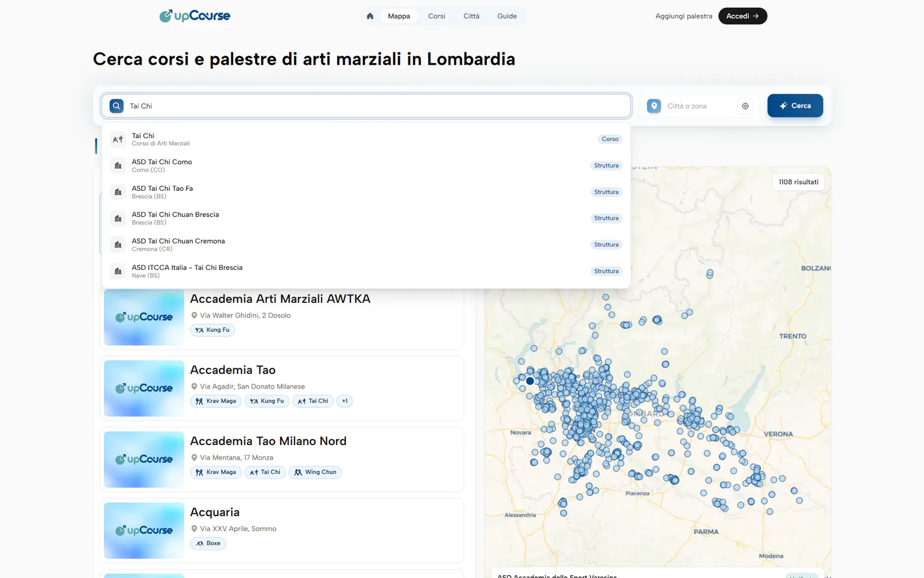Click the ASD Tai Chi Chuan Brescia building icon

118,218
